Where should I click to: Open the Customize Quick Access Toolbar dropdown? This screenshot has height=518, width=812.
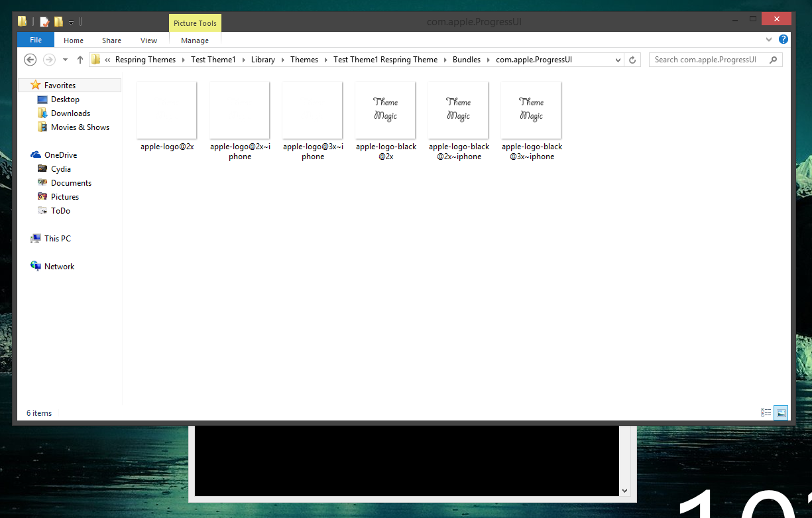(71, 23)
